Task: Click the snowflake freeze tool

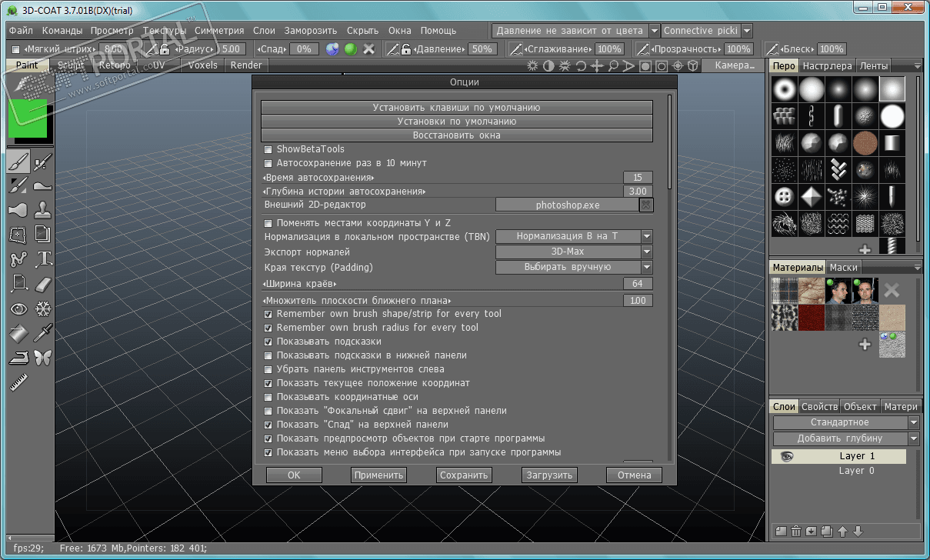Action: click(x=43, y=309)
